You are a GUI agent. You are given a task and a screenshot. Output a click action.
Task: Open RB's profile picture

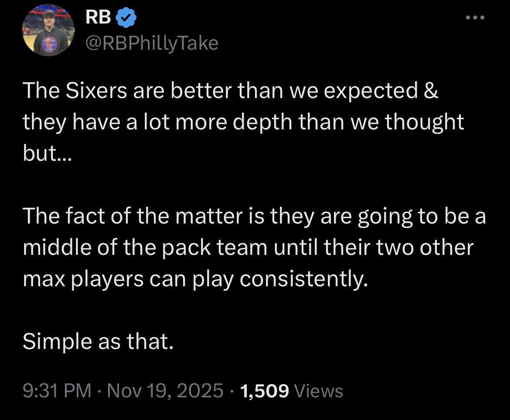point(48,30)
